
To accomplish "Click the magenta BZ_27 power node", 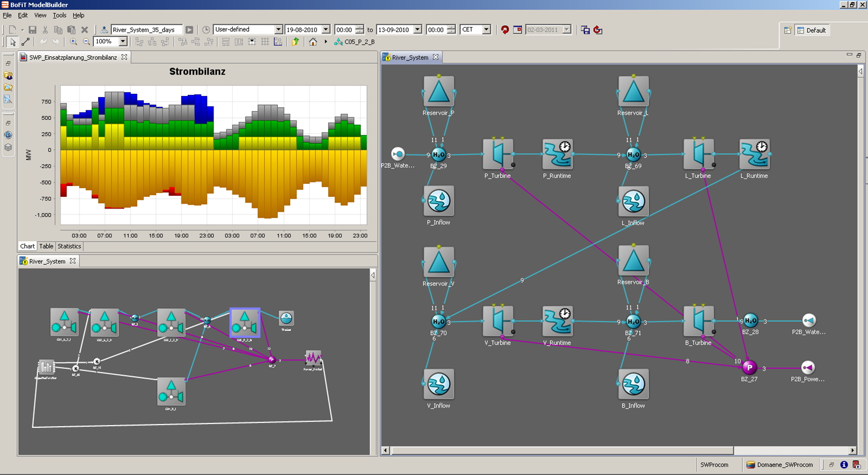I will (x=749, y=367).
